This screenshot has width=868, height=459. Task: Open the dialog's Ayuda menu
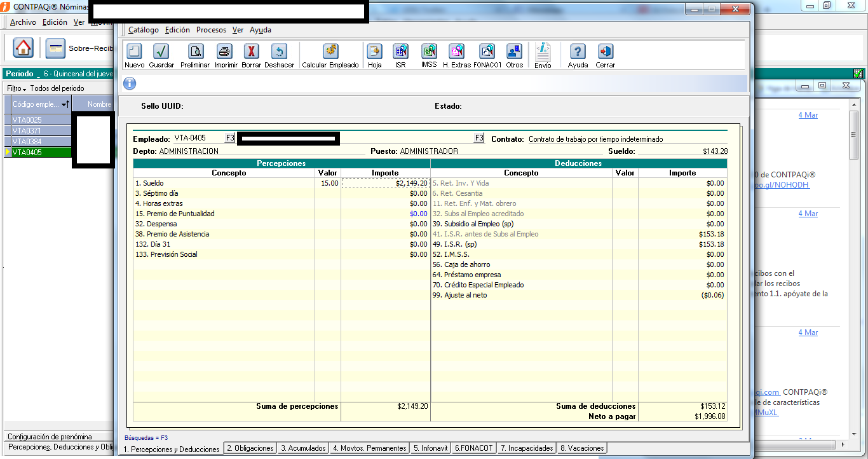(x=261, y=30)
